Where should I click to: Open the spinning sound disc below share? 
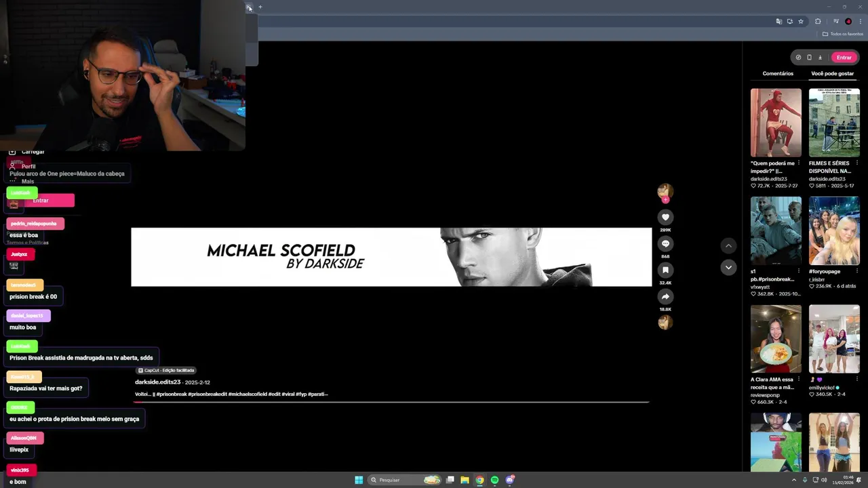click(x=665, y=323)
